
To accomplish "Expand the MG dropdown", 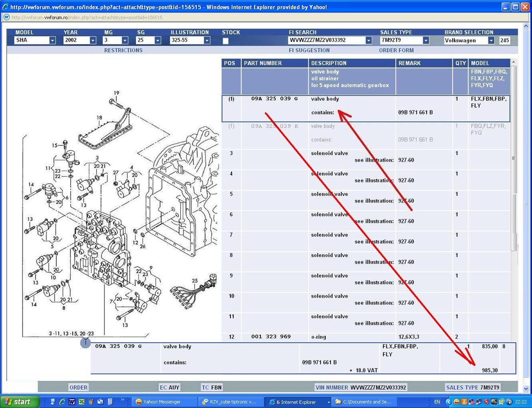I will point(125,40).
